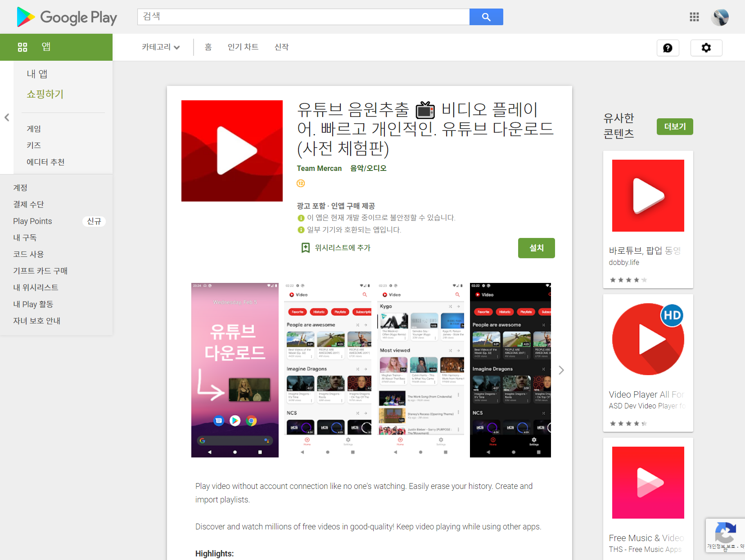Open 결제 수단
745x560 pixels.
pos(28,204)
